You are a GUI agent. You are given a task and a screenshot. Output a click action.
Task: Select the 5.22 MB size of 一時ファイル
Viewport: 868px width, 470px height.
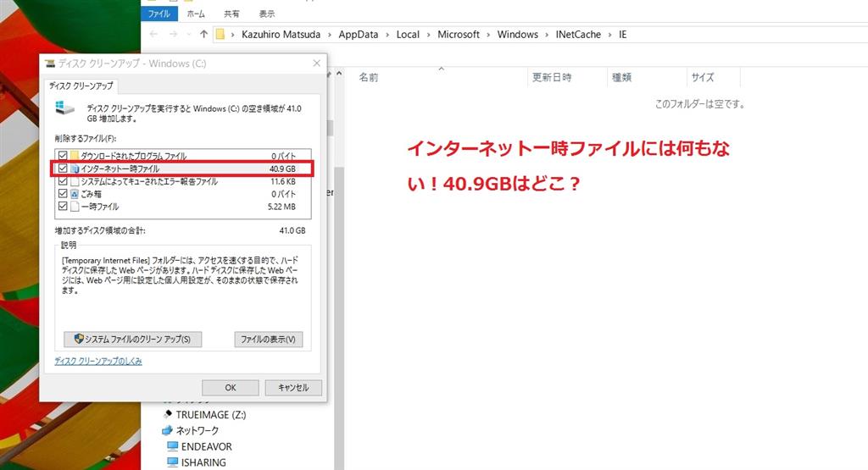(281, 207)
